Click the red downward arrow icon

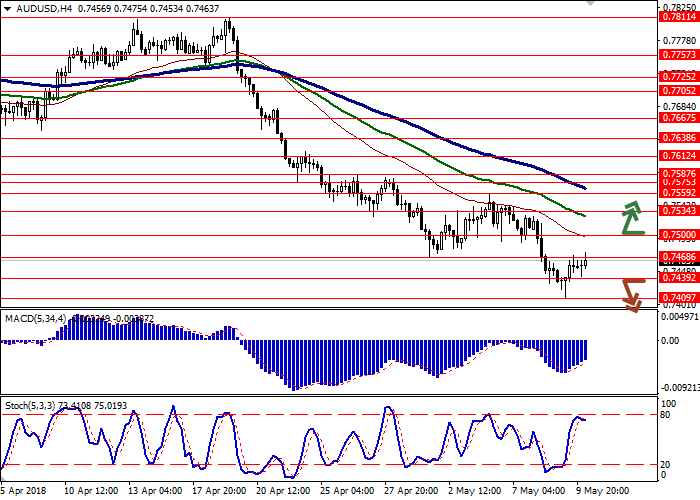[630, 295]
